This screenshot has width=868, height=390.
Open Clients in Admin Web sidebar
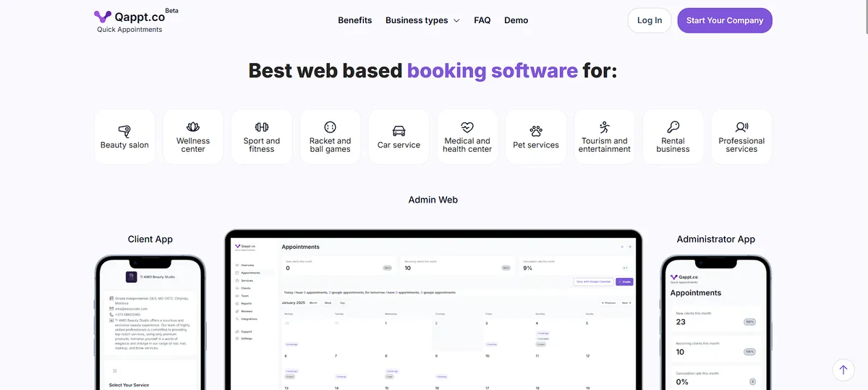[x=244, y=288]
